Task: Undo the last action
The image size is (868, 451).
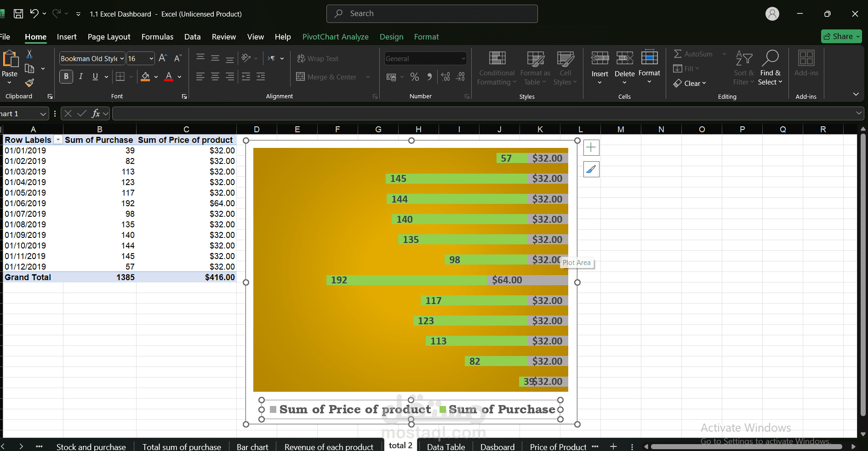Action: [34, 14]
